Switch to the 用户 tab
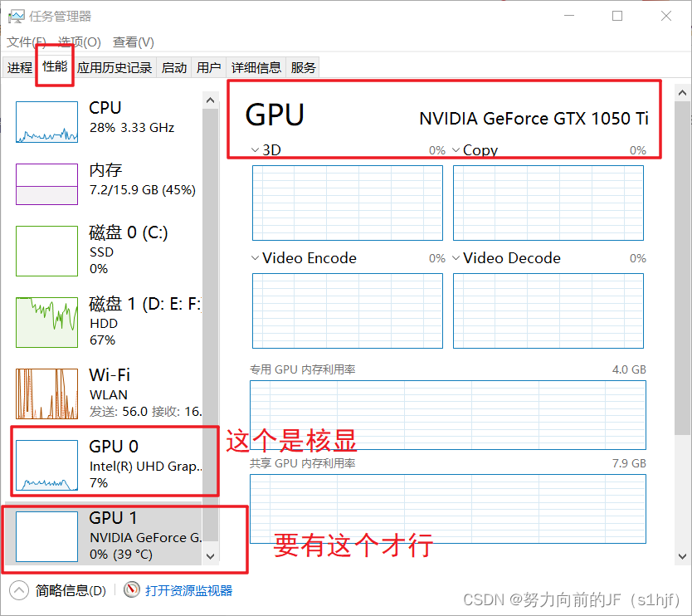692x616 pixels. (x=208, y=67)
